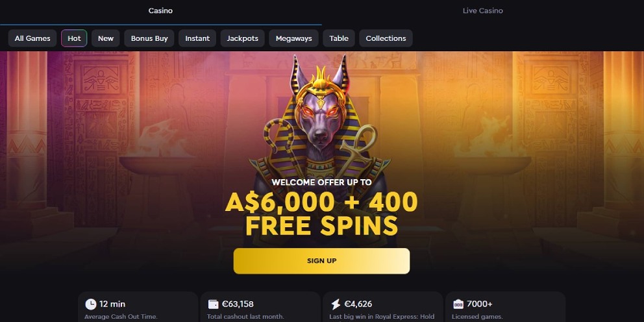Click the wallet icon next to €63,158
The height and width of the screenshot is (322, 644).
point(213,304)
